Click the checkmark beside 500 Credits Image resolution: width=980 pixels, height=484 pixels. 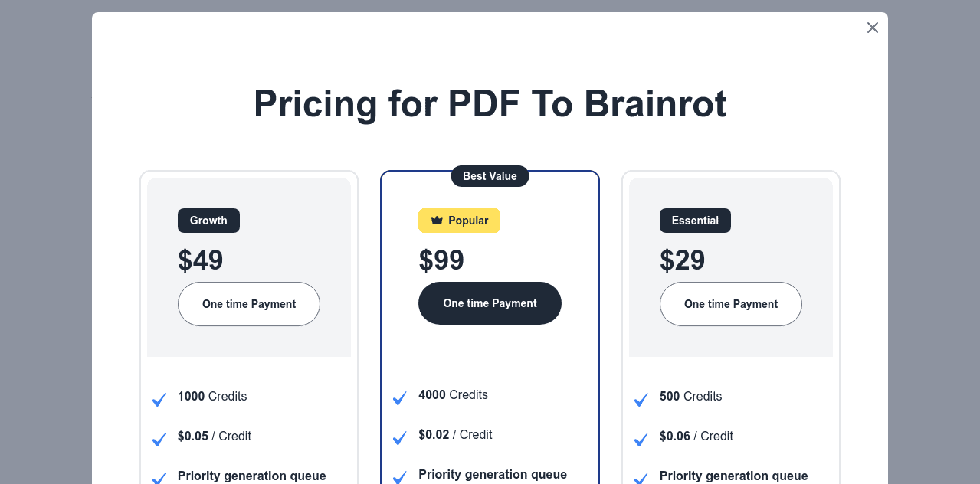pyautogui.click(x=641, y=399)
